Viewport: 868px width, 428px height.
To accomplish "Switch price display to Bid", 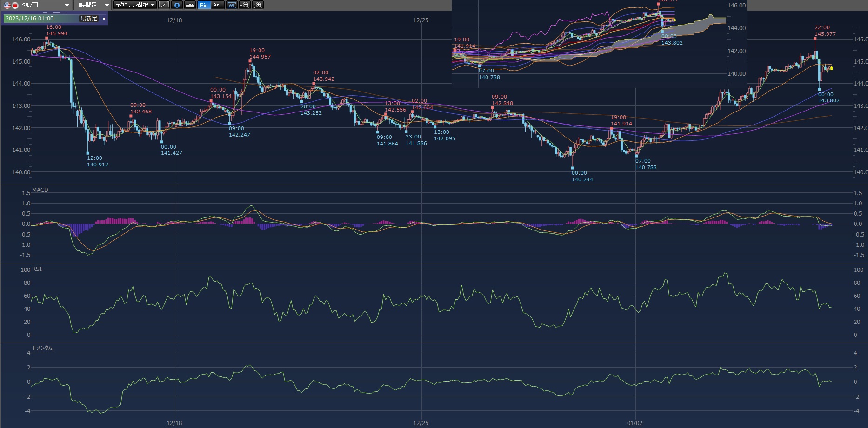I will 204,5.
